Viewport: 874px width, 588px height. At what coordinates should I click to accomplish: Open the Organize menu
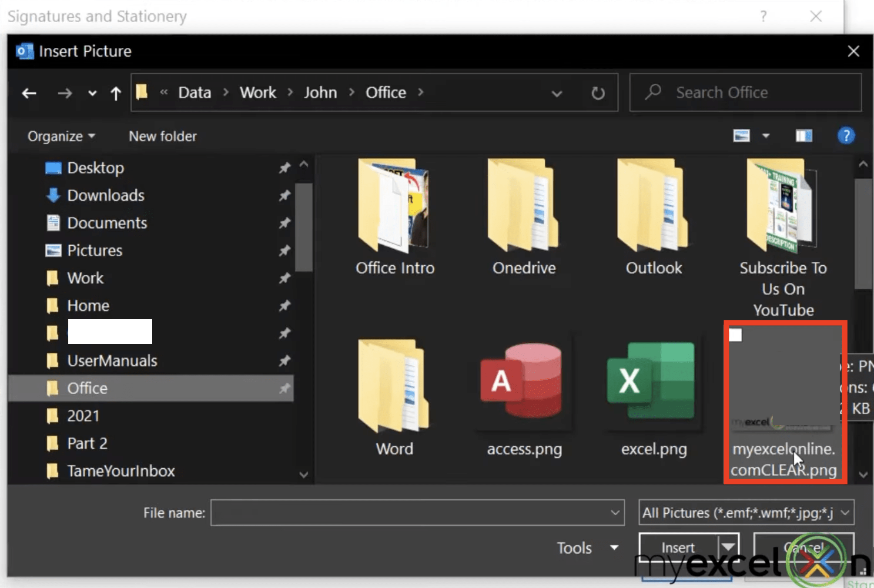point(61,136)
